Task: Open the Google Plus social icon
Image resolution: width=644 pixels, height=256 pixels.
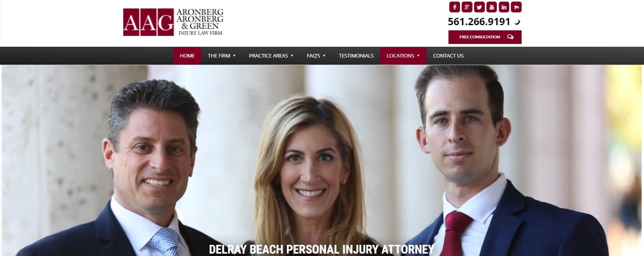Action: tap(467, 7)
